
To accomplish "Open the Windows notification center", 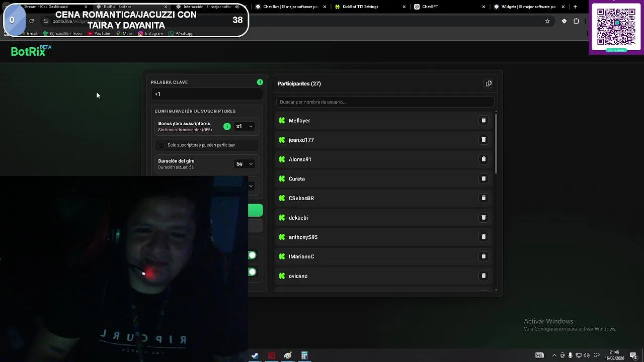I will coord(633,355).
